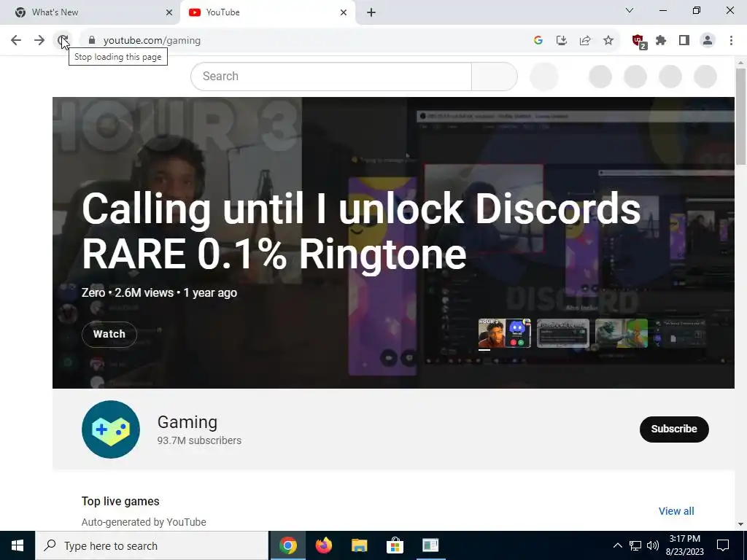Open a new tab
This screenshot has width=747, height=560.
point(371,12)
